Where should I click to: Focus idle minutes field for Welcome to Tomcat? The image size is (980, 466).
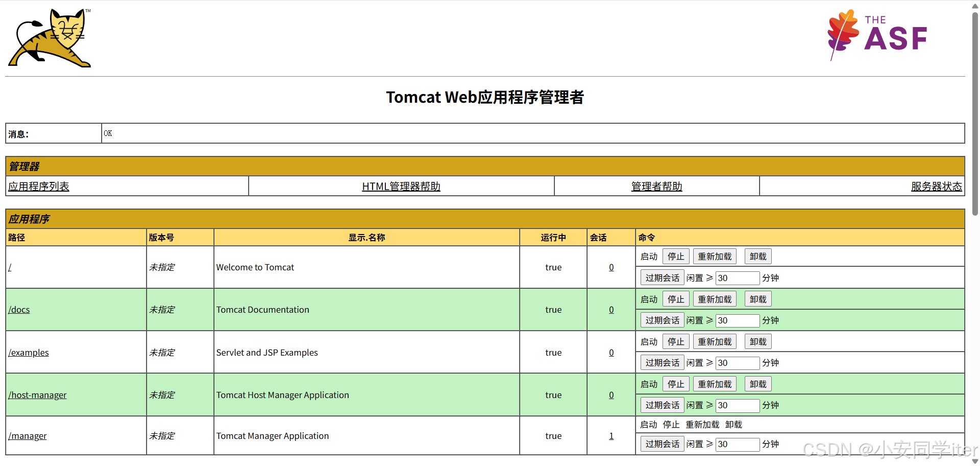[738, 278]
